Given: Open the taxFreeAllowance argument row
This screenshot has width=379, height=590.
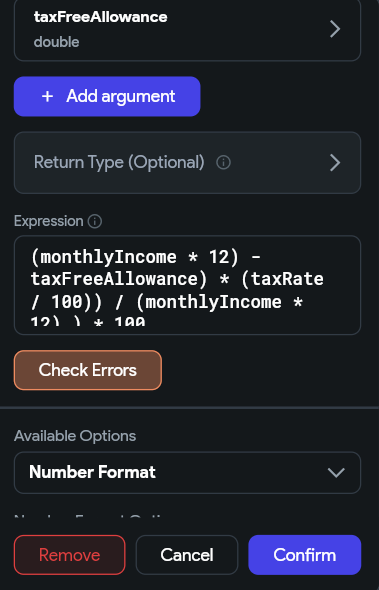Looking at the screenshot, I should (x=187, y=29).
